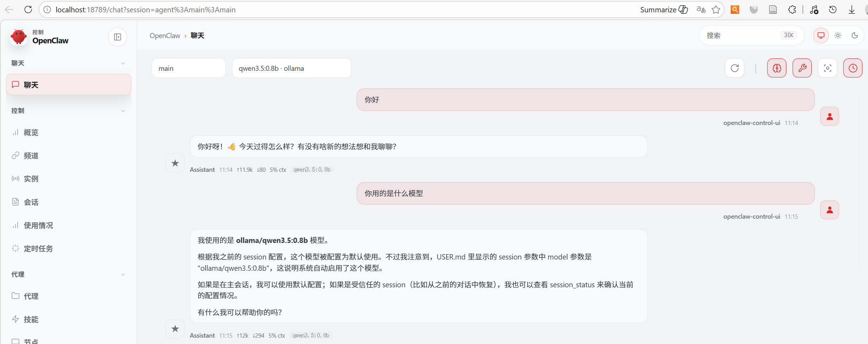
Task: Open the browser translate icon
Action: coord(701,10)
